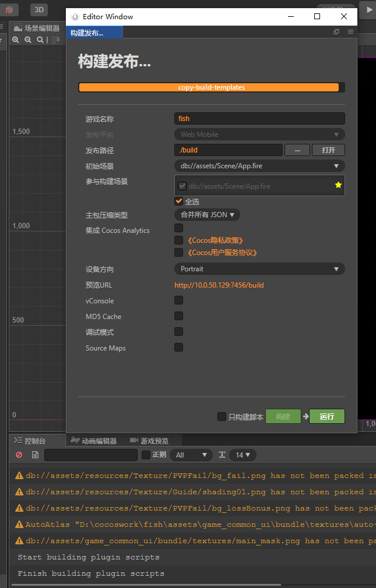
Task: Open the build panel hamburger menu
Action: point(350,32)
